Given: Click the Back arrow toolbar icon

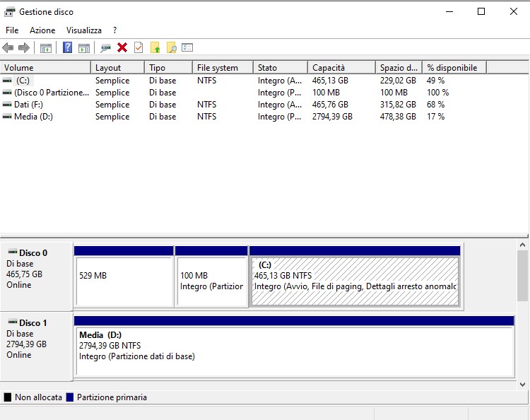Looking at the screenshot, I should [x=8, y=47].
